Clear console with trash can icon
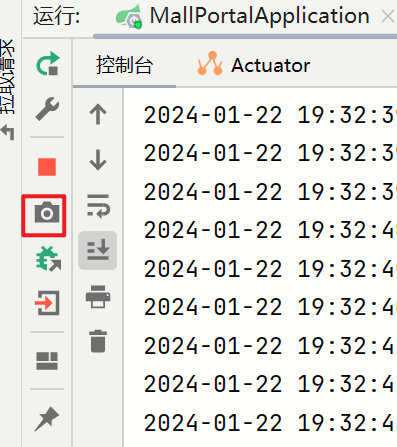 point(98,341)
